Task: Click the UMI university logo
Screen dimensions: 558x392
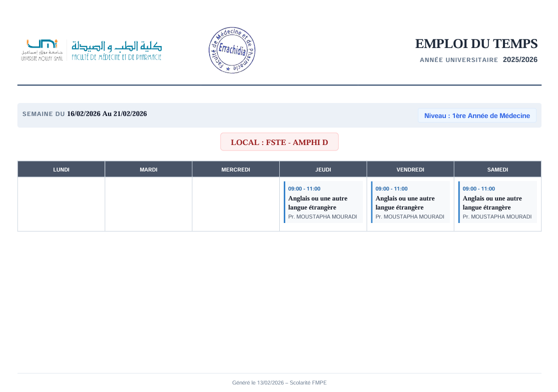Action: pos(42,50)
